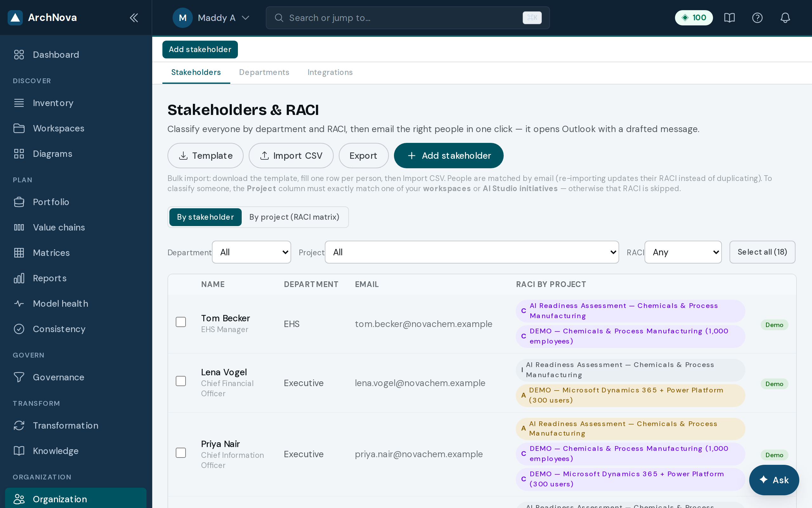The width and height of the screenshot is (812, 508).
Task: Open the Project filter dropdown
Action: [472, 252]
